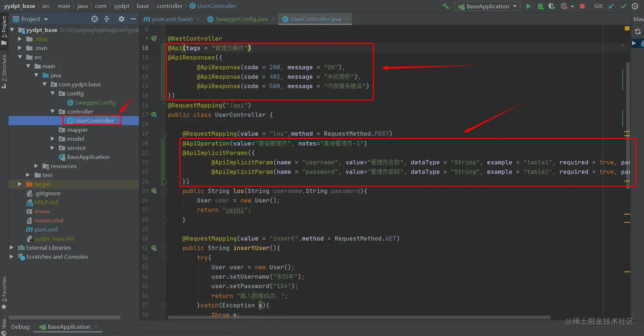The height and width of the screenshot is (336, 644).
Task: Click the Spring bean gutter icon on line 9
Action: pyautogui.click(x=154, y=38)
